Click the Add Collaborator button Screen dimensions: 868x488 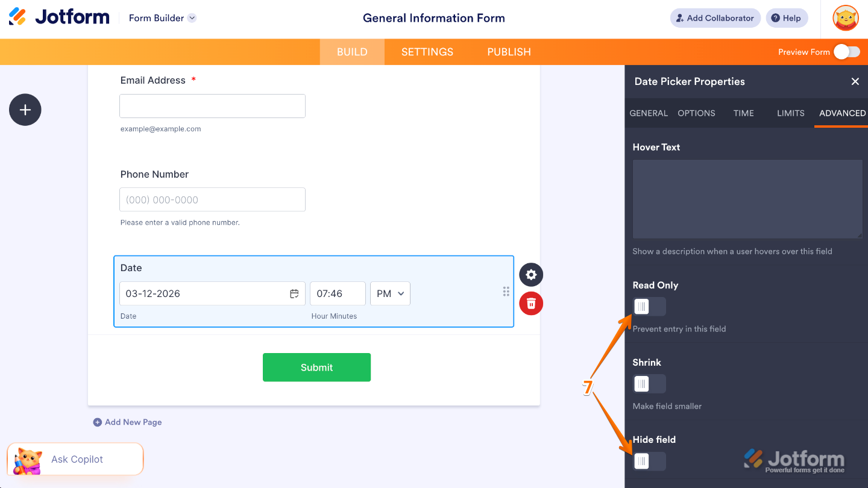pyautogui.click(x=715, y=18)
